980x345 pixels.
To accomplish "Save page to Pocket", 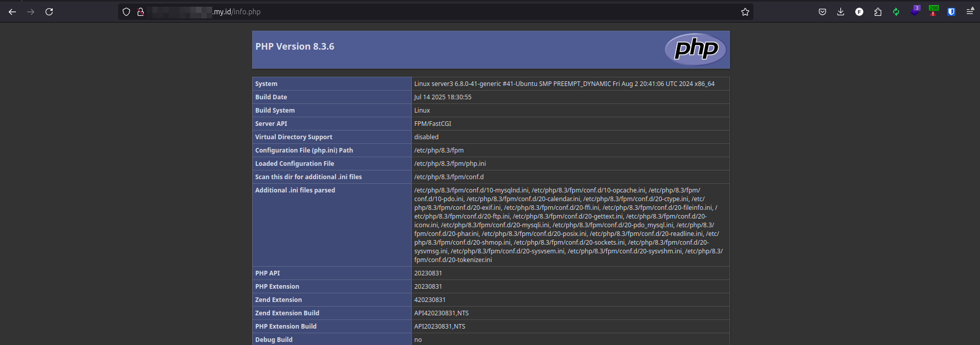I will click(x=822, y=12).
